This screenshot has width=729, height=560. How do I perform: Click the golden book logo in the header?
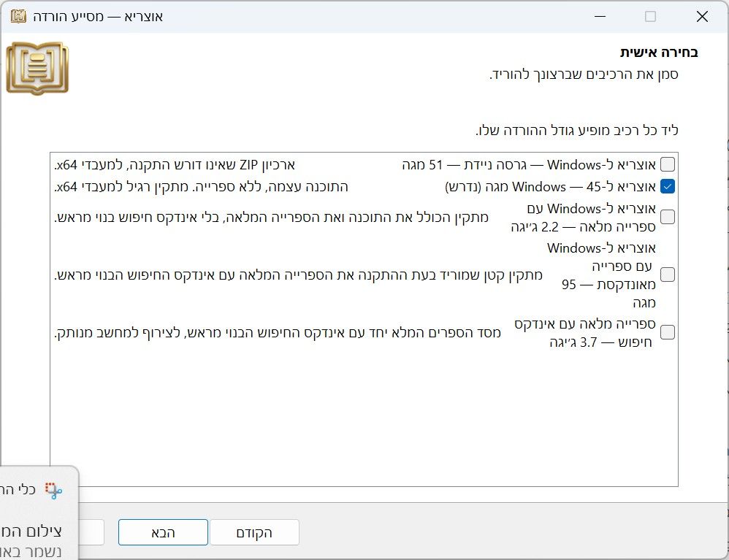(37, 69)
